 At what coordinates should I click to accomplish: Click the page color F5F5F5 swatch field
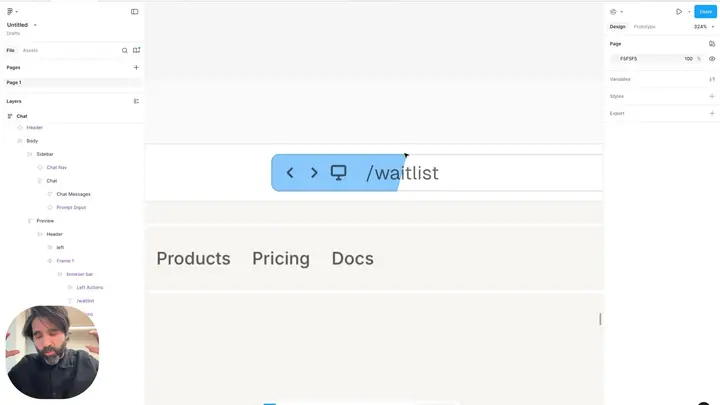(x=647, y=59)
